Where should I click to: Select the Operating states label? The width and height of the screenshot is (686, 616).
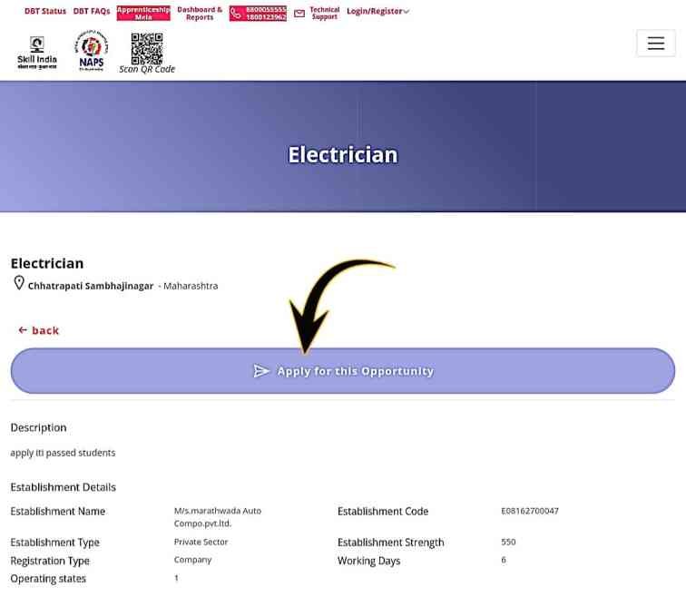point(48,579)
